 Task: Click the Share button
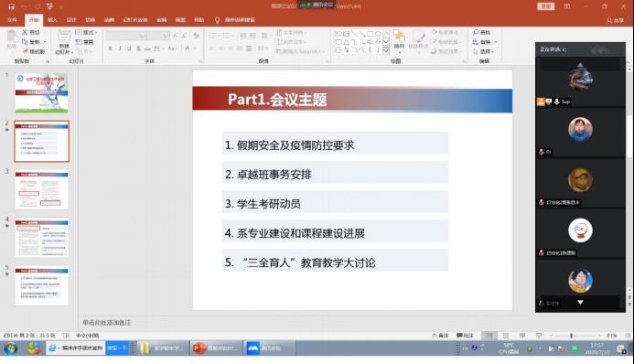615,20
